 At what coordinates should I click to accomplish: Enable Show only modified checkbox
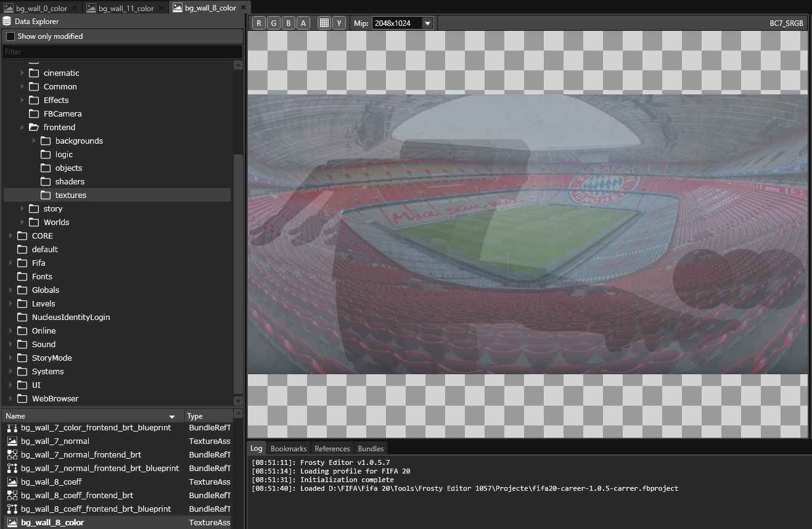(10, 36)
